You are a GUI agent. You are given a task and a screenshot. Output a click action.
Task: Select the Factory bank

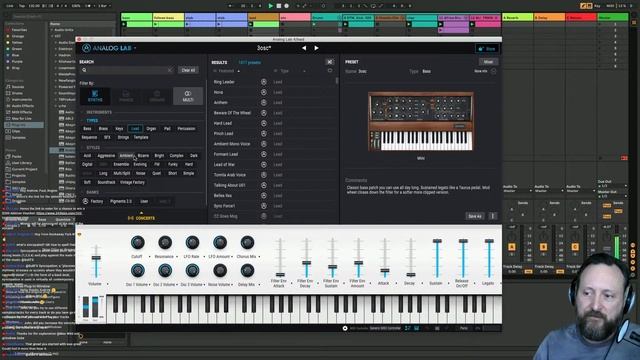pyautogui.click(x=93, y=201)
